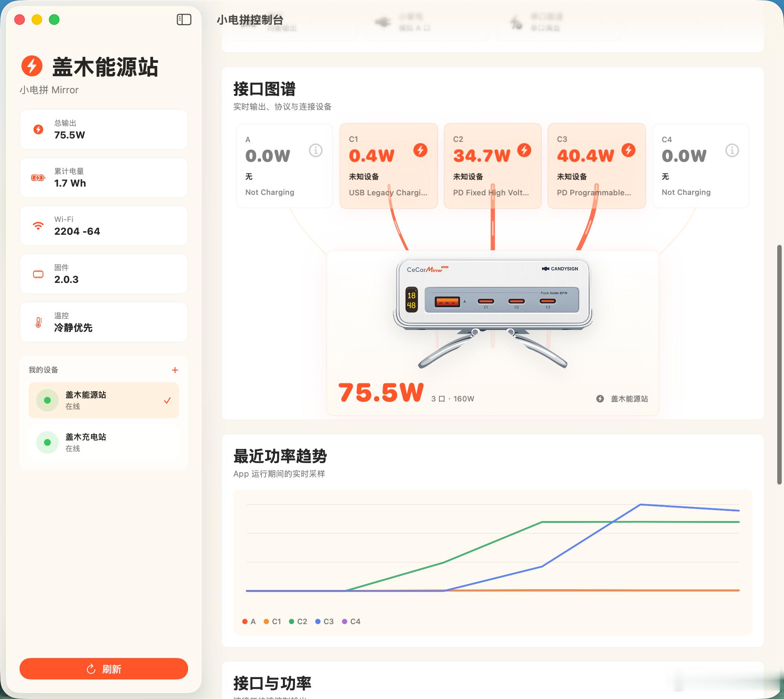Click the 接口与功率 section heading

click(x=272, y=683)
